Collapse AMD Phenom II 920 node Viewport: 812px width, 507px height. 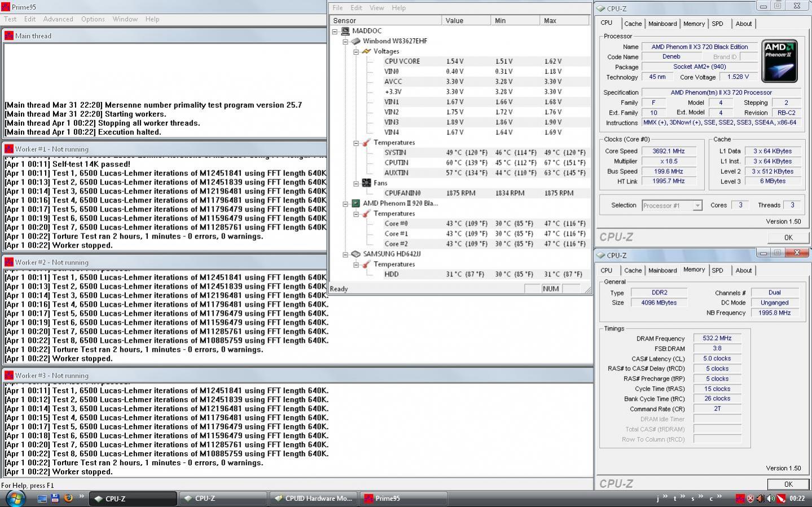(x=345, y=203)
